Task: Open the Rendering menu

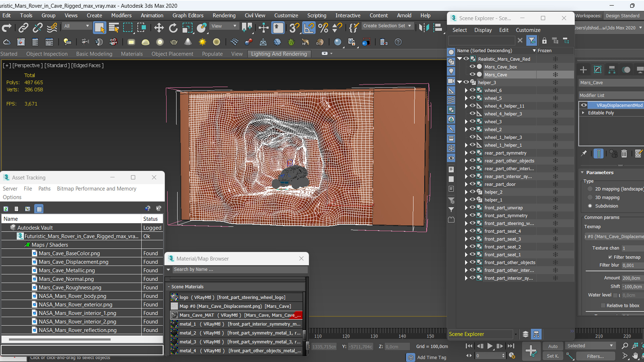Action: click(x=224, y=15)
